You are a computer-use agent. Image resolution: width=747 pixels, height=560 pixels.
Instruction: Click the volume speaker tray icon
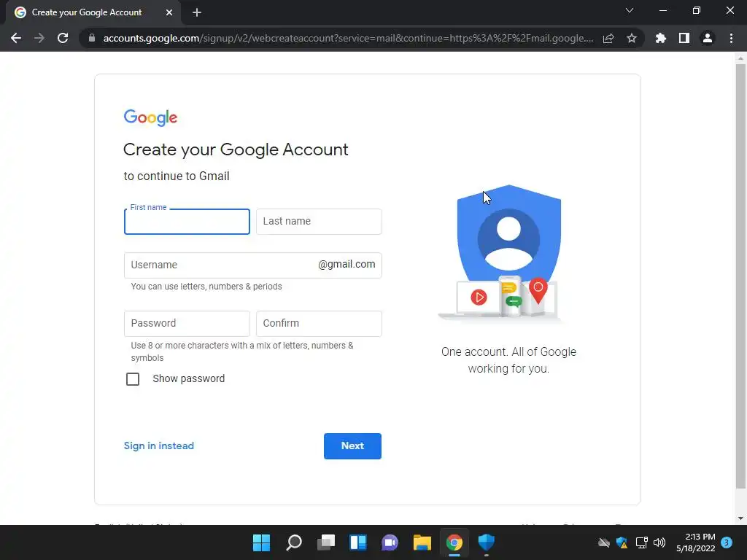[659, 542]
